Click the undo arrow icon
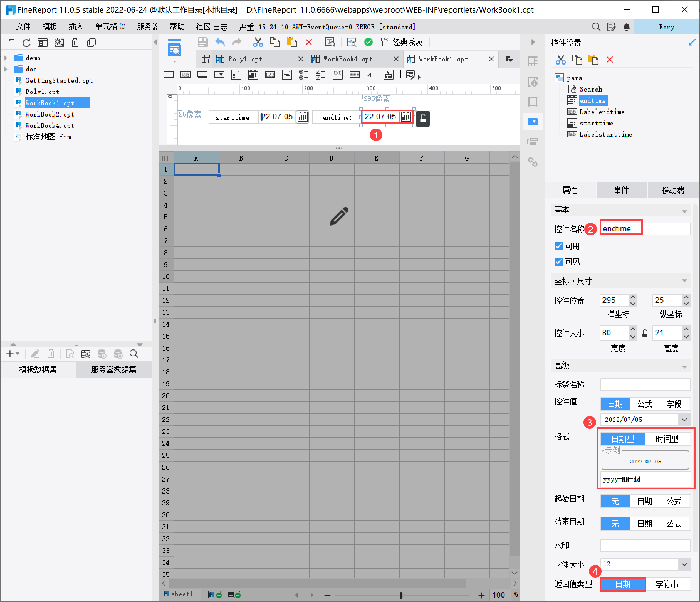 [220, 42]
